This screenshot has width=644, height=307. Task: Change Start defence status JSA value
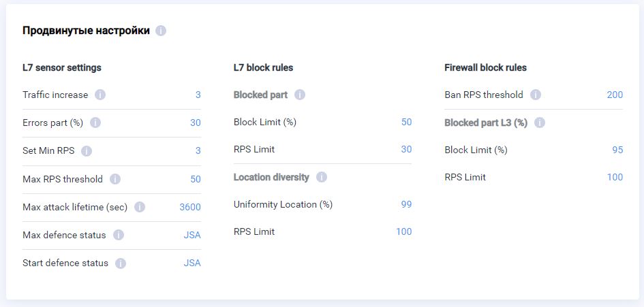191,263
